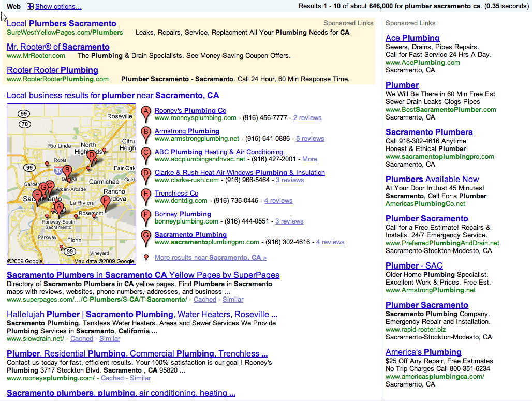Open Hallelujah Plumber search result
532x401 pixels.
point(142,314)
